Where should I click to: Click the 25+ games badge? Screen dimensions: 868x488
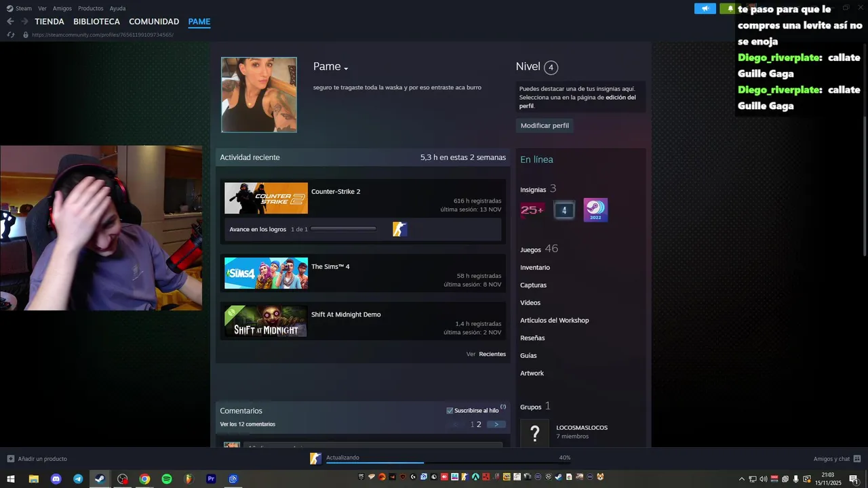tap(532, 210)
